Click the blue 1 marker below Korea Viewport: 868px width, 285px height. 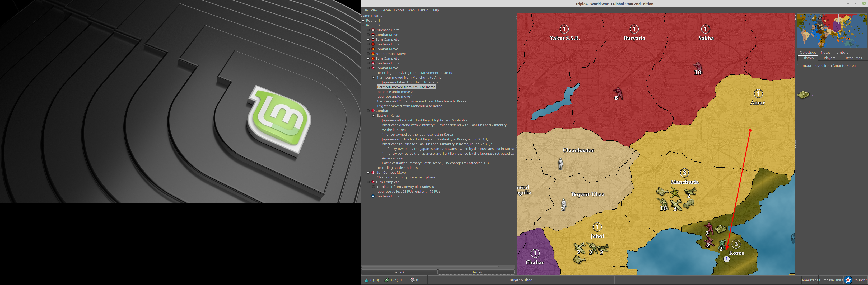point(726,259)
